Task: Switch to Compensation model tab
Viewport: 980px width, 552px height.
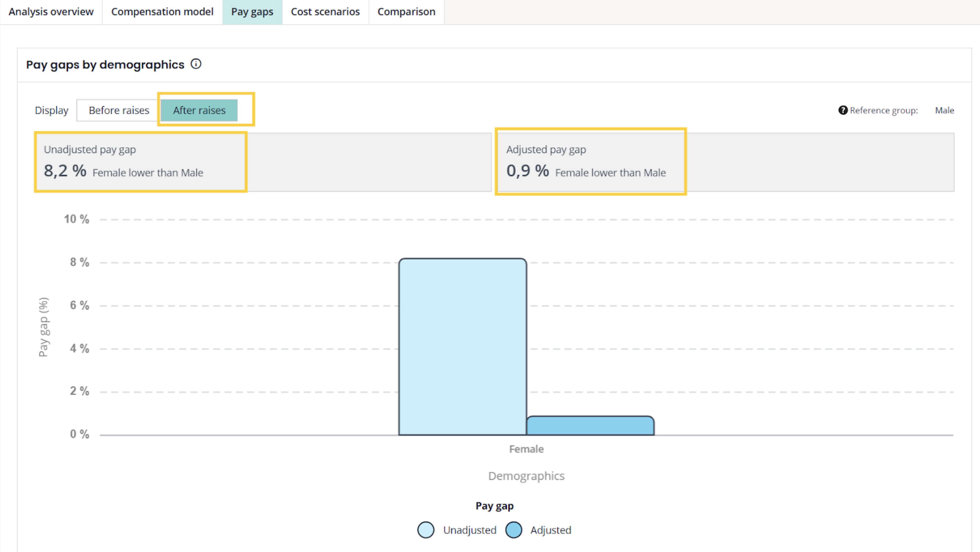Action: click(162, 12)
